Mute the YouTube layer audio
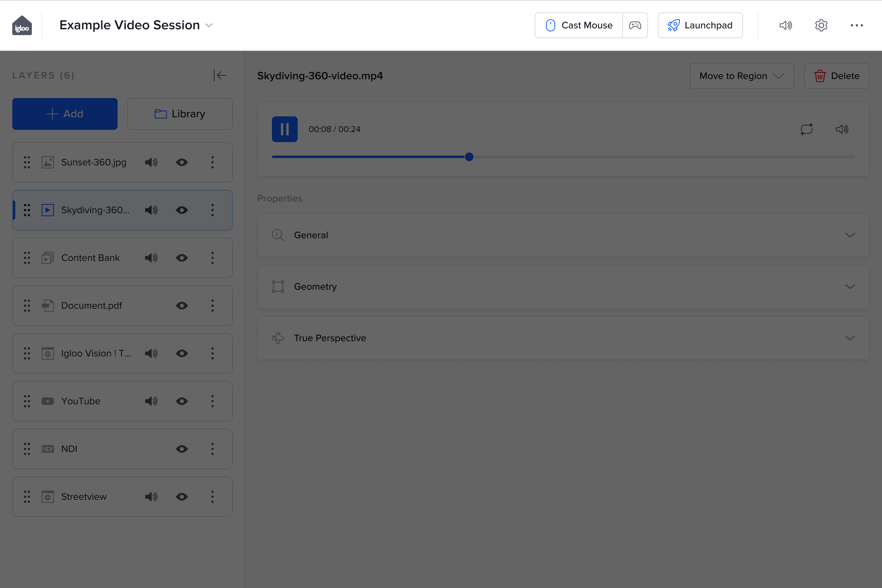The height and width of the screenshot is (588, 882). (x=151, y=401)
